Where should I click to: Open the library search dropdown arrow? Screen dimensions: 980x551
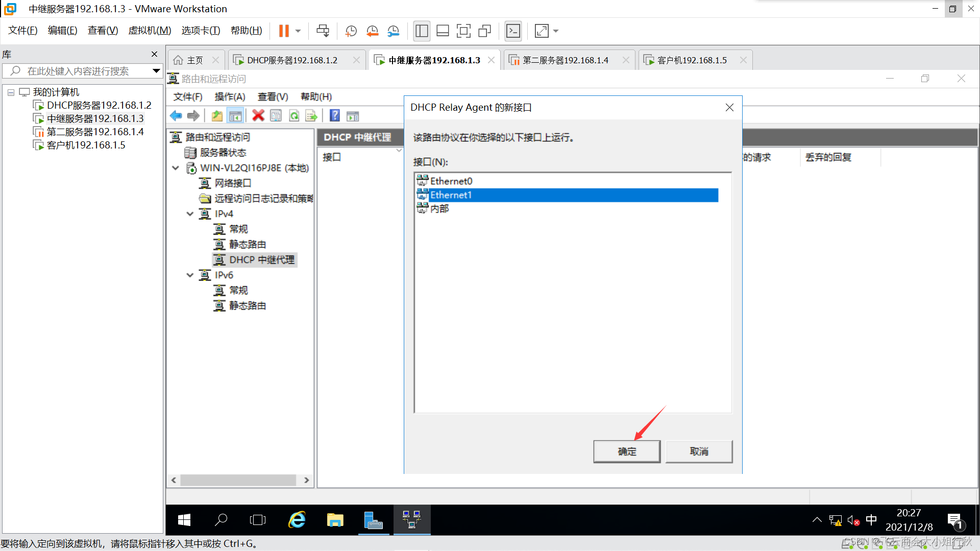[156, 71]
